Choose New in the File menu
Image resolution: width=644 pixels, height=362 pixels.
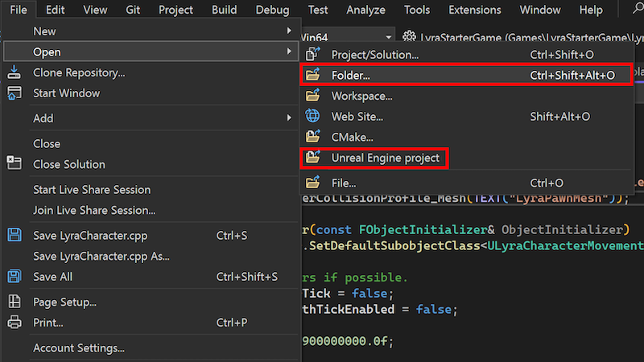[x=151, y=31]
